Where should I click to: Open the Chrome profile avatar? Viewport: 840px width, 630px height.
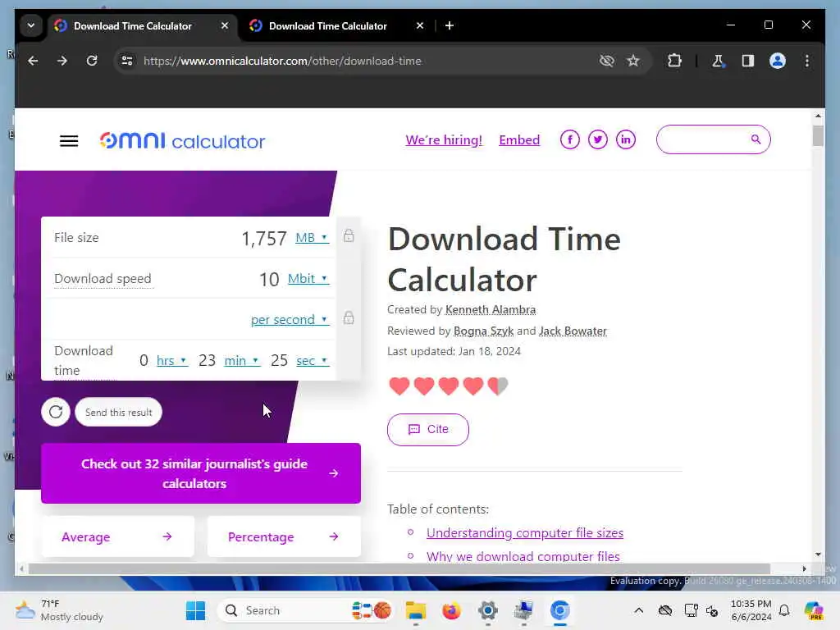(x=778, y=61)
